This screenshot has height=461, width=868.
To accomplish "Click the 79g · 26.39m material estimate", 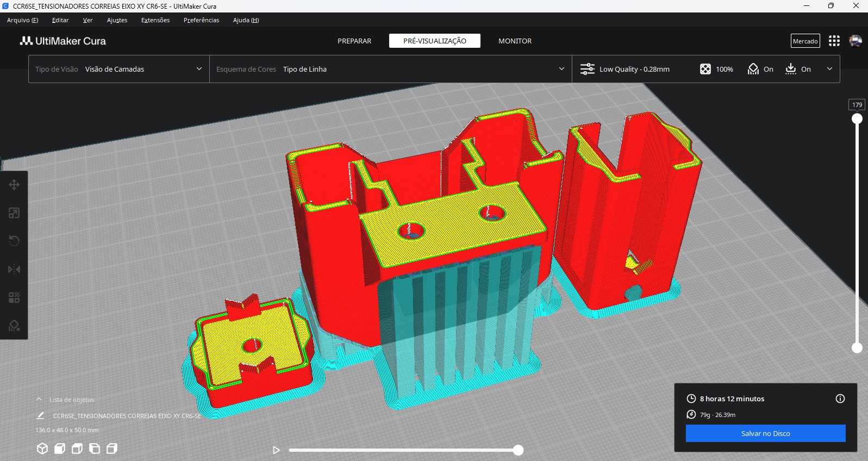I will (x=717, y=415).
